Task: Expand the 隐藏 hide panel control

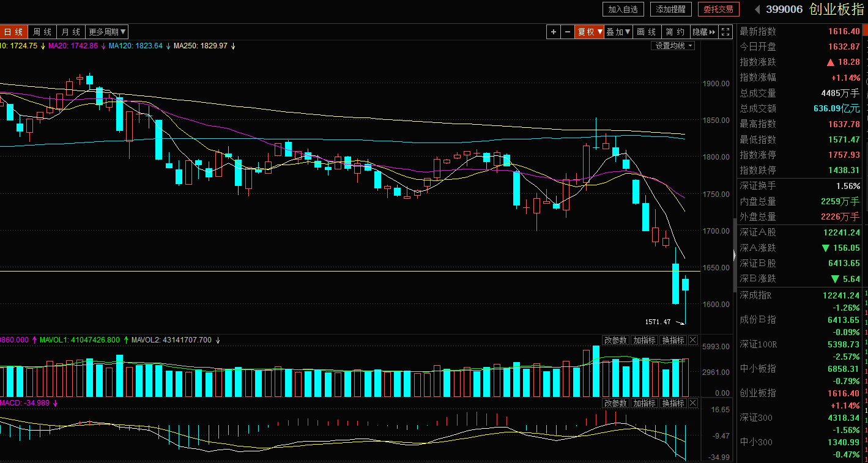Action: click(704, 32)
